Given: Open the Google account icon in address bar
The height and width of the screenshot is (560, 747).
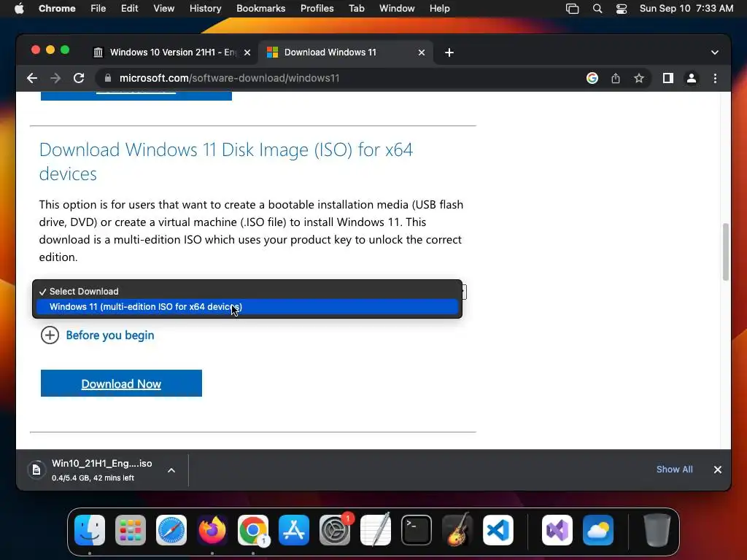Looking at the screenshot, I should pos(592,78).
